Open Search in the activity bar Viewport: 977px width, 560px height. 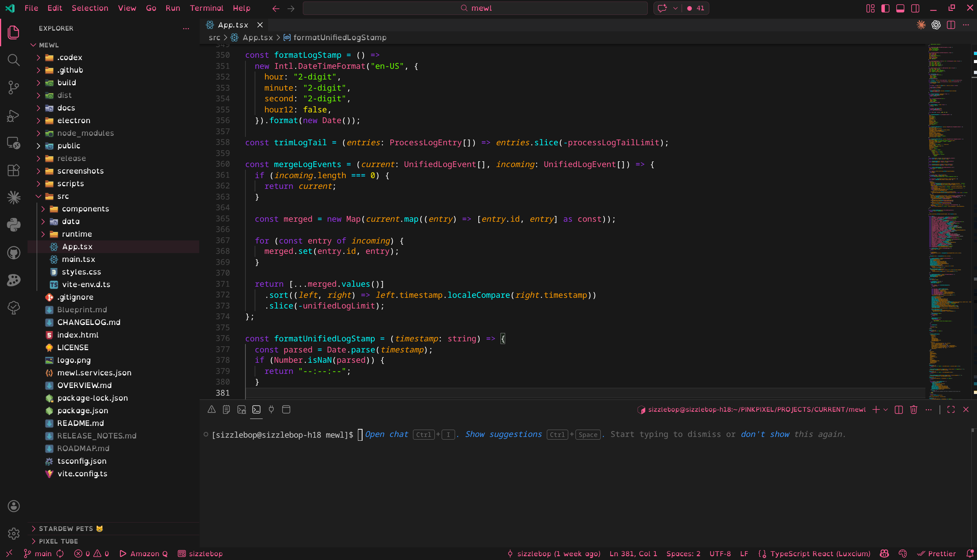13,60
